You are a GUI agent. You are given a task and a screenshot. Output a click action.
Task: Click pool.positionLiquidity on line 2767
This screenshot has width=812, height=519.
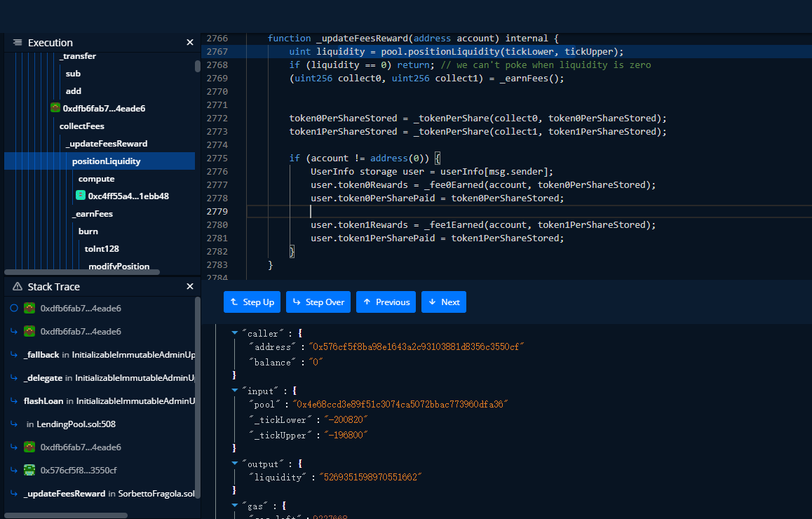click(440, 52)
